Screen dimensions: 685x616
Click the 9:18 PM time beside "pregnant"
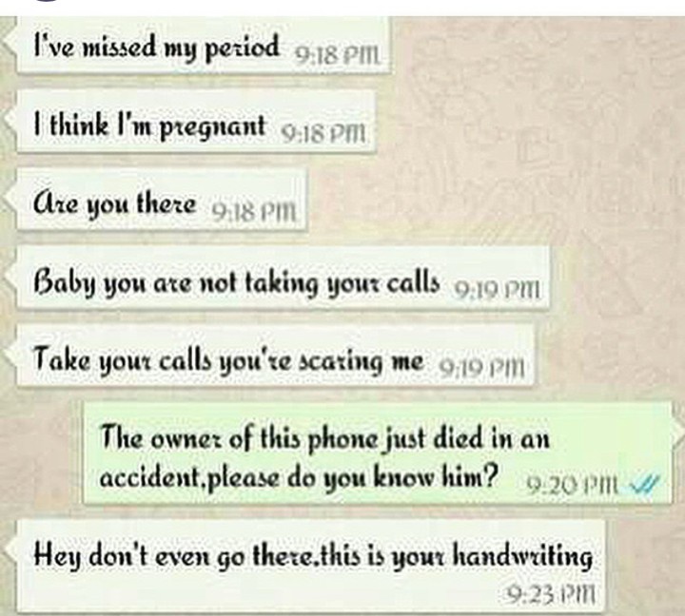click(x=323, y=133)
